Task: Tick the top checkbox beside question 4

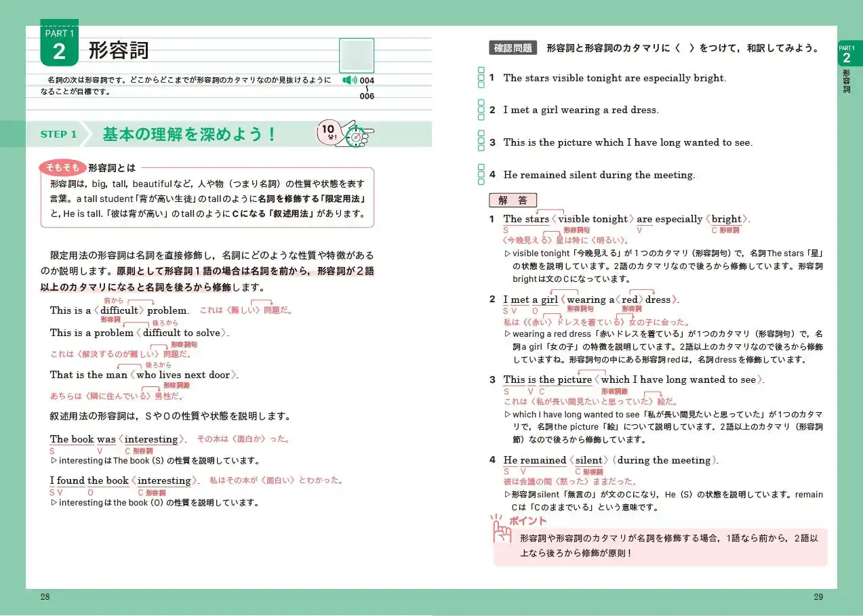Action: (x=481, y=167)
